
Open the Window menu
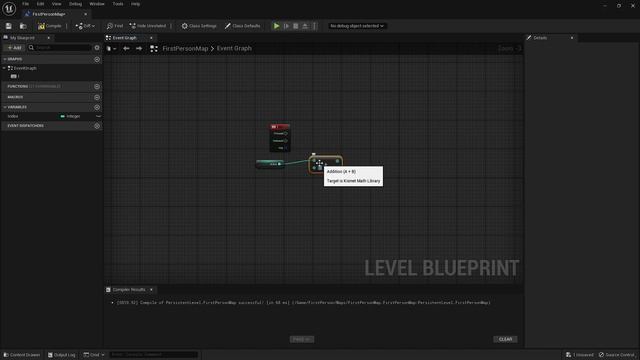[97, 4]
